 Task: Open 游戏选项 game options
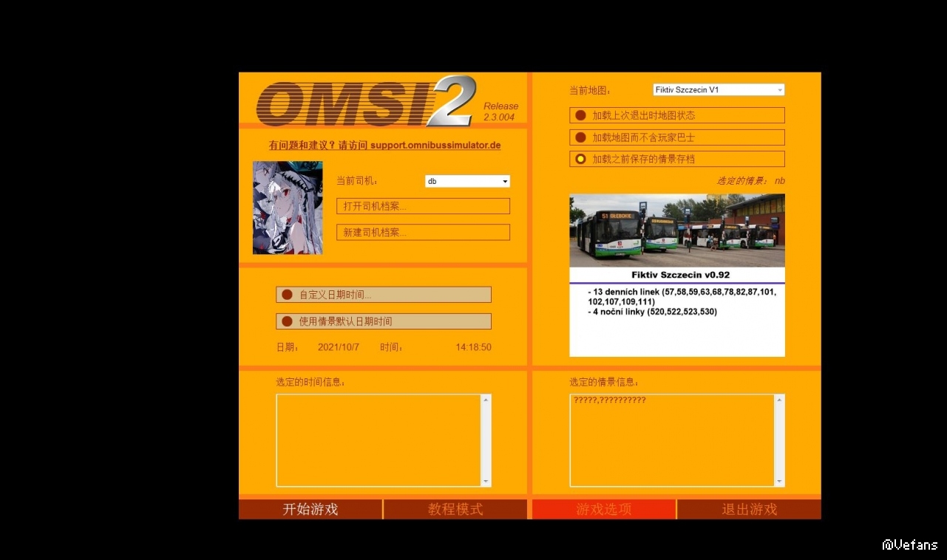(x=604, y=509)
